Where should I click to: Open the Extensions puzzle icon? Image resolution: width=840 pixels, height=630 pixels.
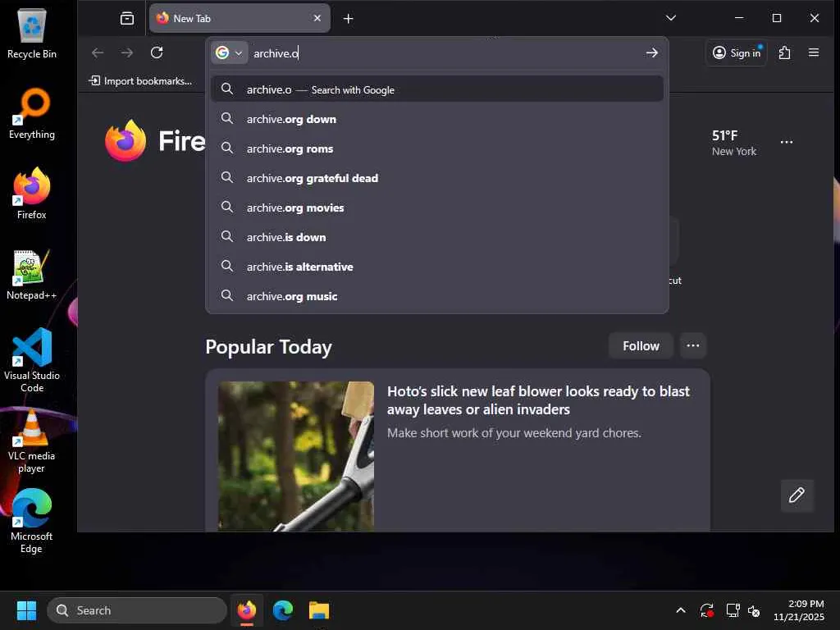[784, 52]
